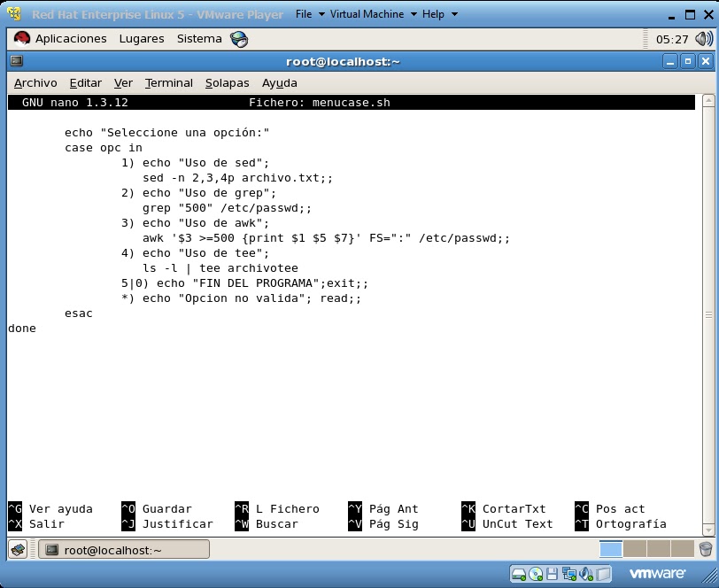Click the root@localhost taskbar button

pos(124,549)
